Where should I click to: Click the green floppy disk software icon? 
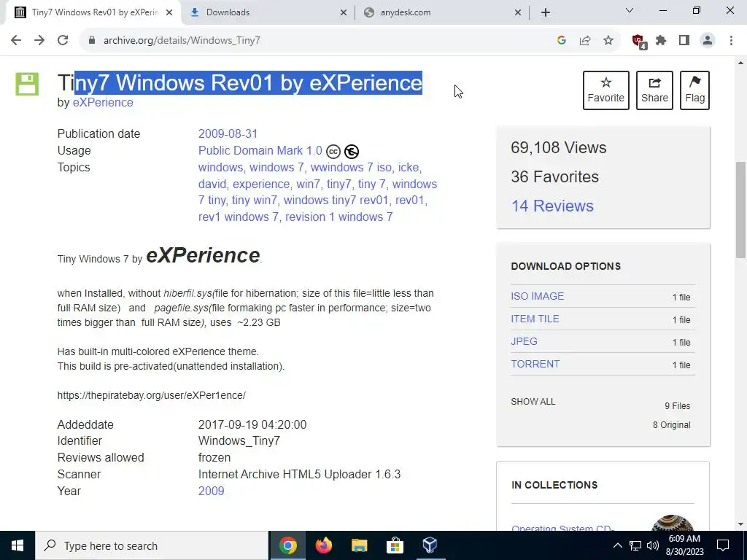point(27,84)
